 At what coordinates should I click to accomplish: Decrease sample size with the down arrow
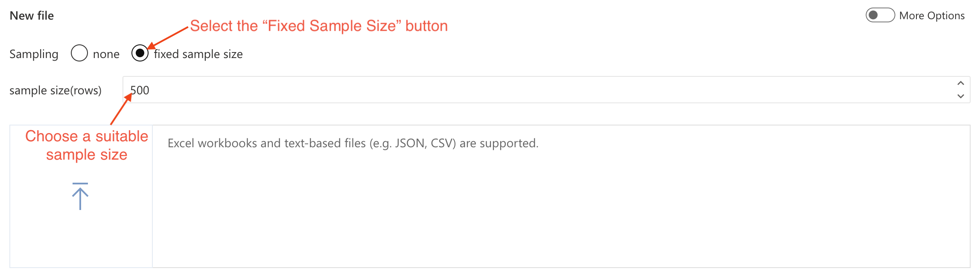pos(960,96)
